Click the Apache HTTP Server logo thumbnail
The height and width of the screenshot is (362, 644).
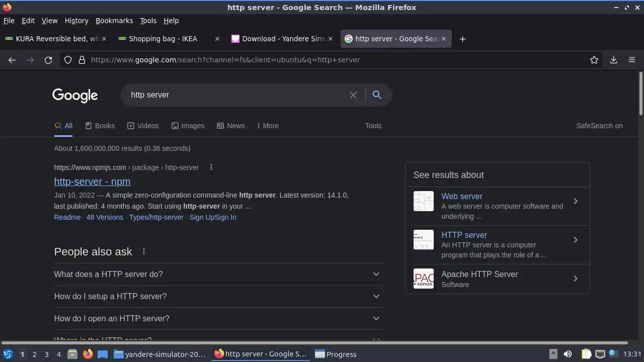click(x=424, y=279)
